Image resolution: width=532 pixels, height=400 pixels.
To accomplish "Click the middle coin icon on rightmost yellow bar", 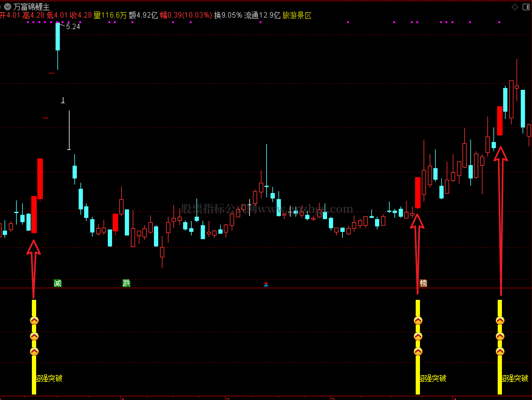I will [500, 336].
